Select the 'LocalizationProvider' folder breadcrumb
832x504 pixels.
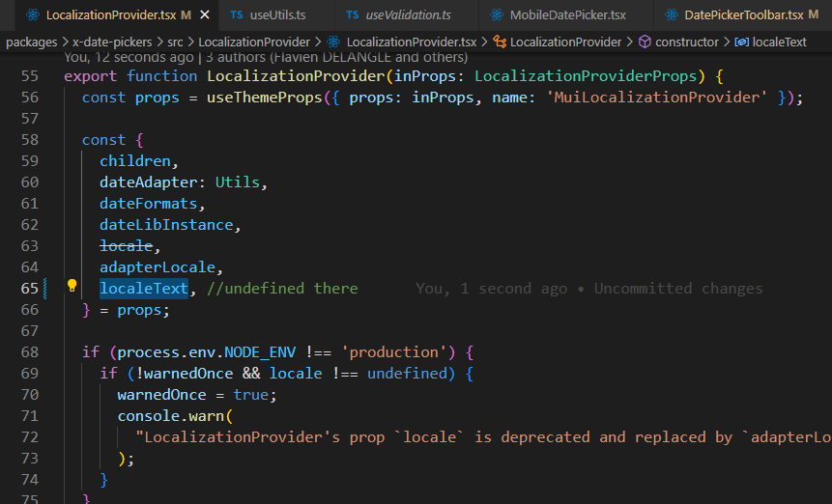pos(254,42)
